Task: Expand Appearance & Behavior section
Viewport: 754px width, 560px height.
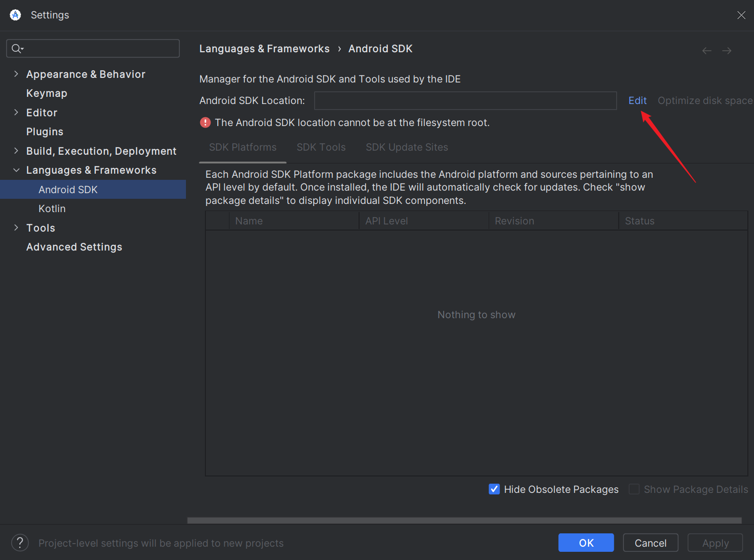Action: coord(16,74)
